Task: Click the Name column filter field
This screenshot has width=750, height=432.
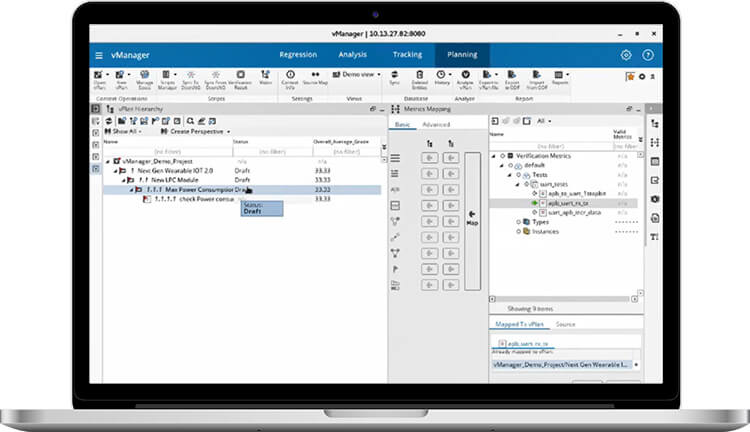Action: tap(166, 150)
